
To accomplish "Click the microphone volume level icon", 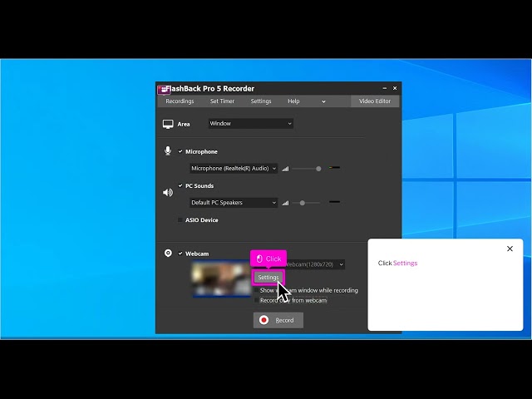I will coord(285,169).
